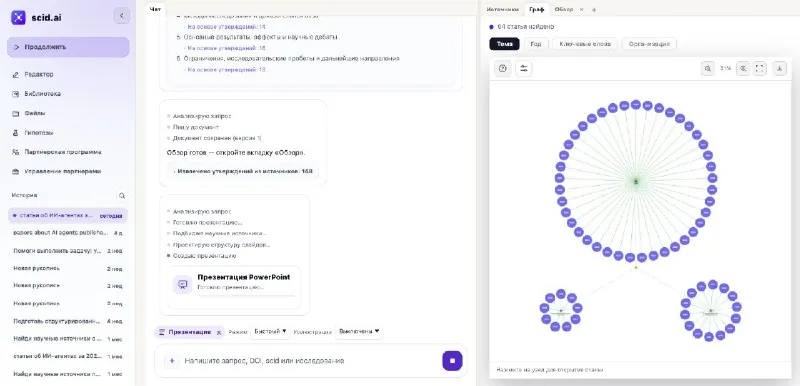Open the Режим dropdown showing Быстрый
This screenshot has height=386, width=800.
(x=270, y=331)
